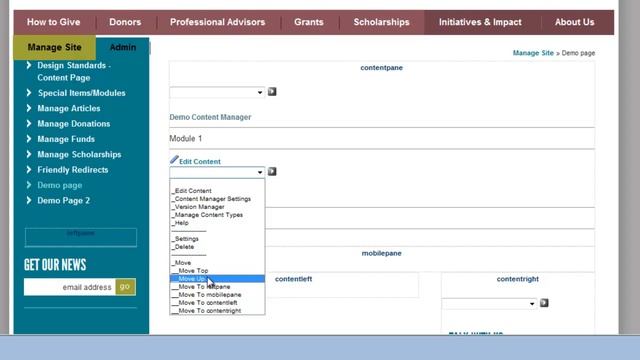Expand Demo page chevron
This screenshot has width=640, height=360.
tap(29, 185)
